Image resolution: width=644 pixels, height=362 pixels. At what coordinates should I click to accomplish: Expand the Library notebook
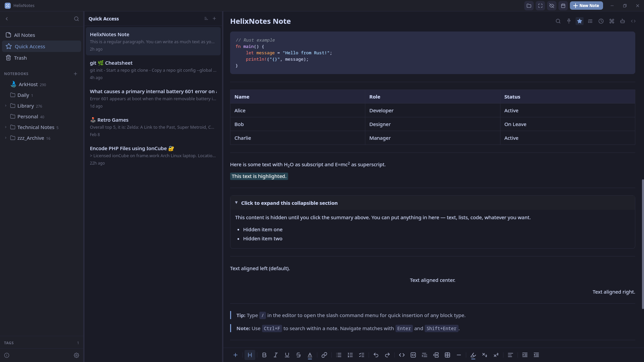point(6,106)
